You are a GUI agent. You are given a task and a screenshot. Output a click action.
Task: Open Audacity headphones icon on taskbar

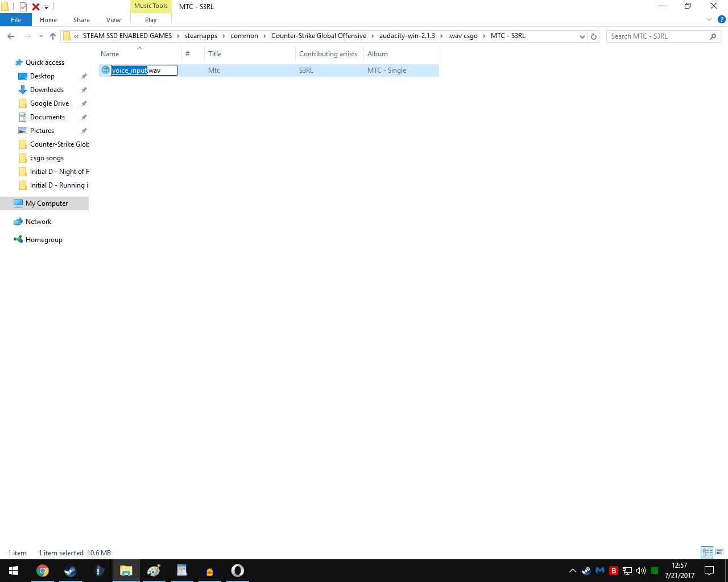coord(209,571)
